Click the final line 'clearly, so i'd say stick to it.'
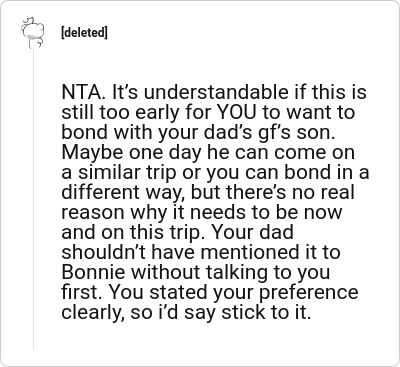The height and width of the screenshot is (367, 400). 186,312
